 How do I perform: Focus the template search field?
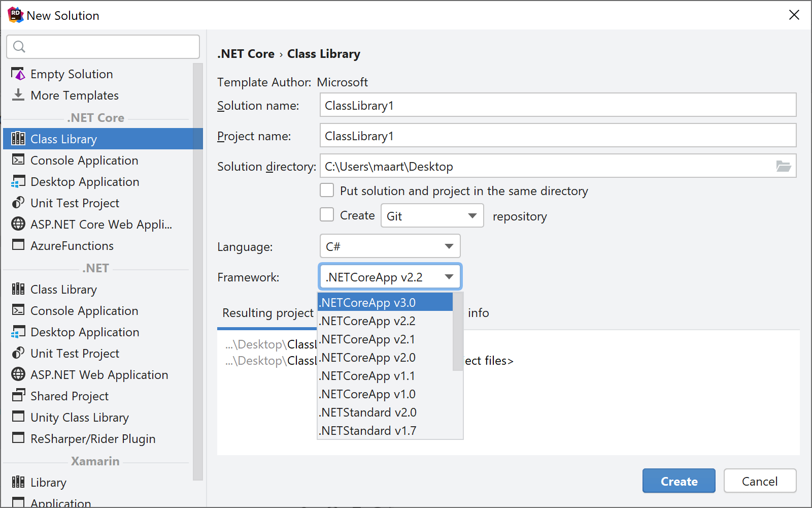click(103, 47)
